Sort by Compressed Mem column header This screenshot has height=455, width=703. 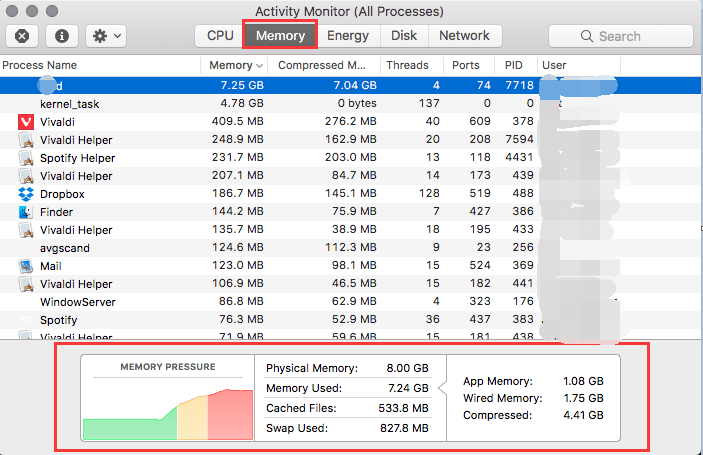[322, 65]
